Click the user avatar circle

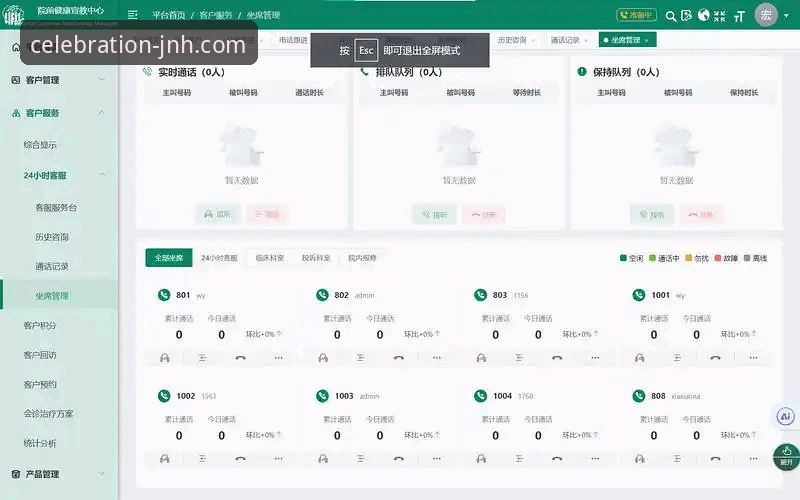coord(766,15)
